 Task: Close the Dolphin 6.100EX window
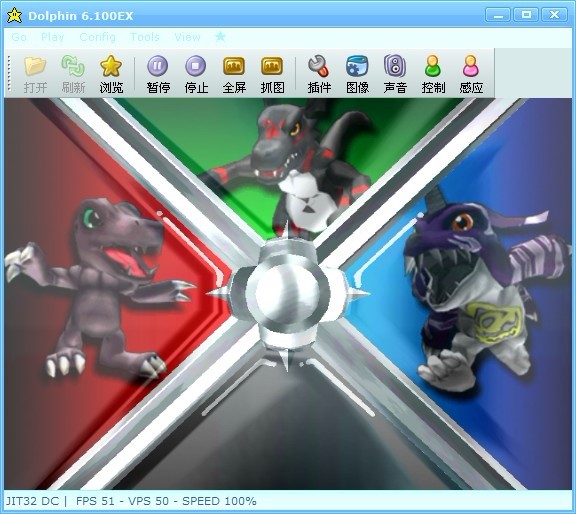click(x=554, y=15)
